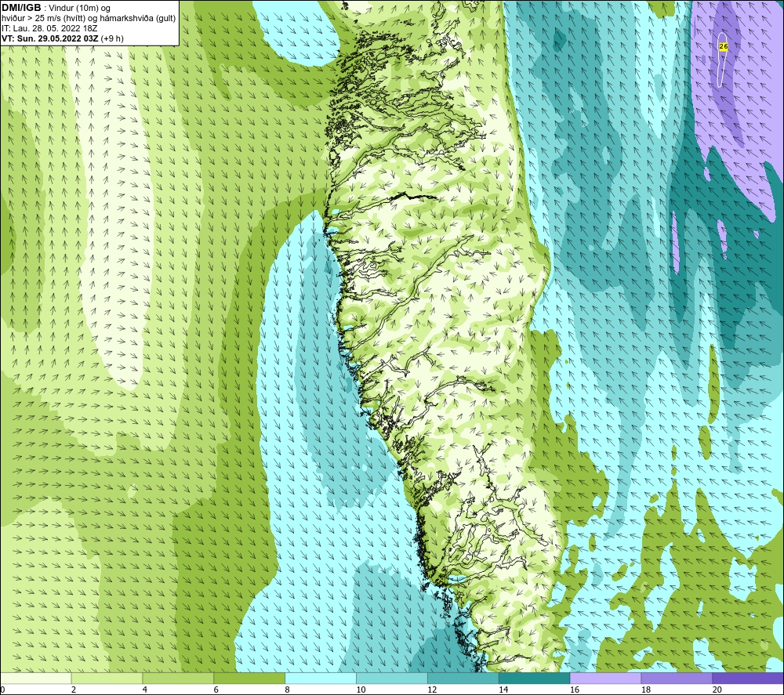Click the legend scale value 4
Screen dimensions: 784x695
[x=144, y=690]
